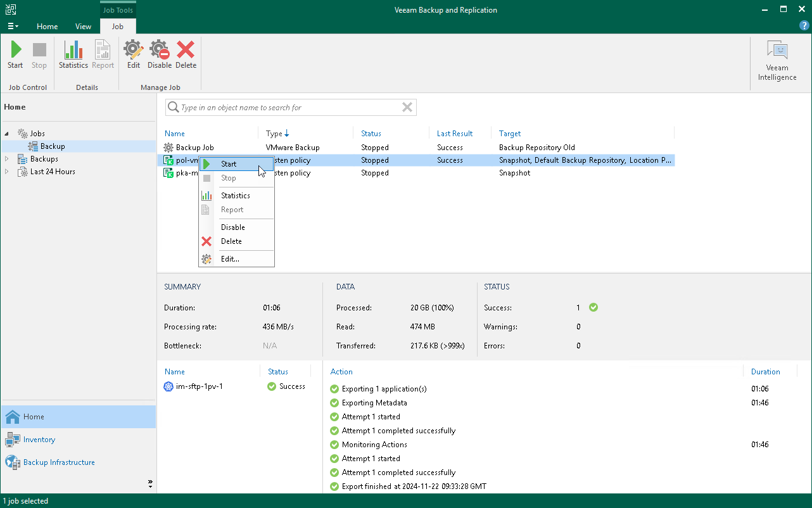This screenshot has height=508, width=812.
Task: Open the main application menu dropdown
Action: (13, 26)
